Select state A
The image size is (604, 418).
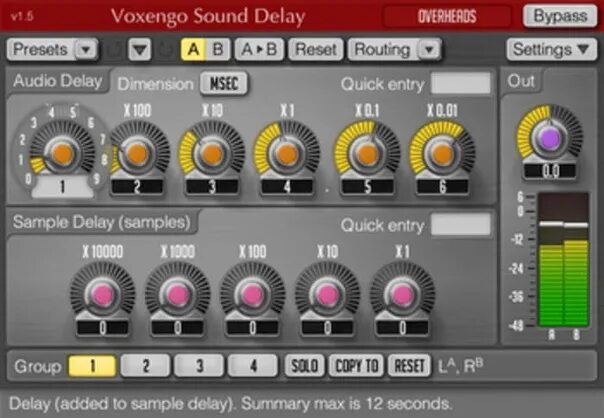[x=193, y=50]
